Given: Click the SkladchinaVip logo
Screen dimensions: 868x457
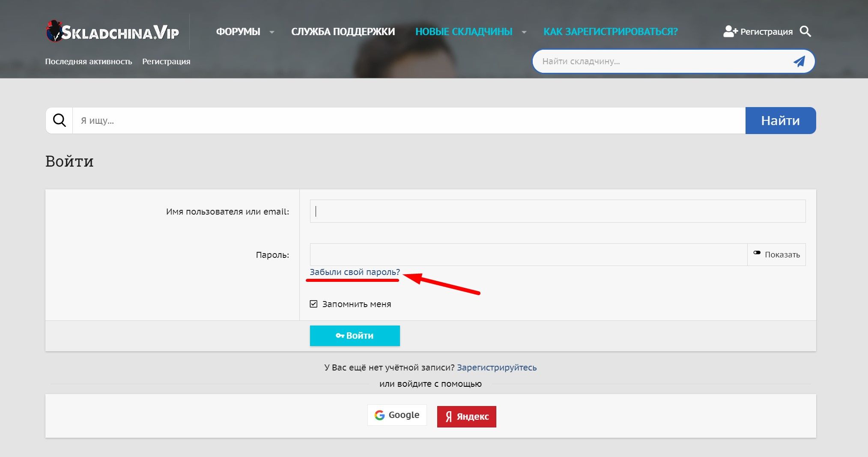Looking at the screenshot, I should [x=112, y=32].
